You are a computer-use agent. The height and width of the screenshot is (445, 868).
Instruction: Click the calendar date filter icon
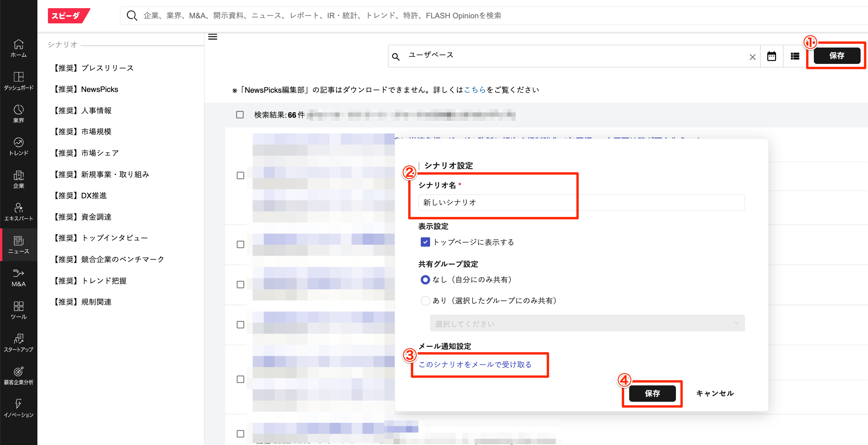(771, 57)
